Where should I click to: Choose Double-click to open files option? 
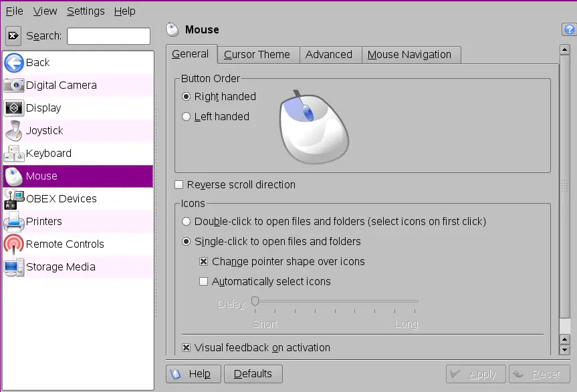click(187, 222)
